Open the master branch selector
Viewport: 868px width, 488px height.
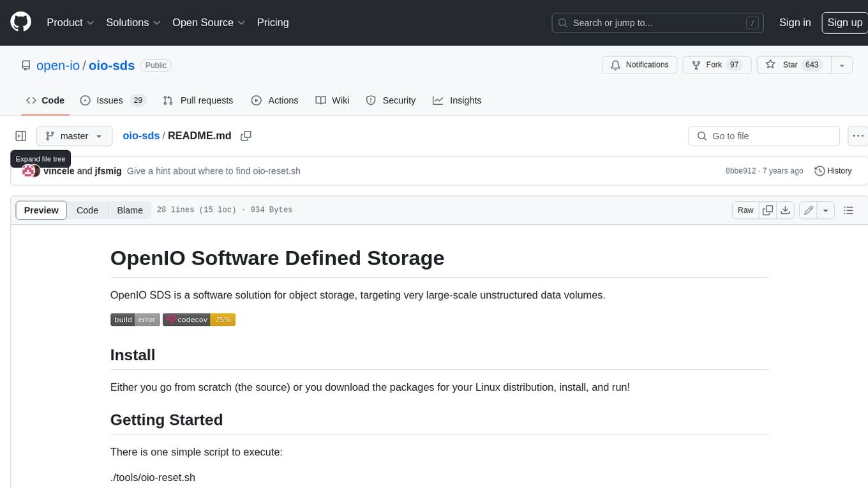coord(74,136)
